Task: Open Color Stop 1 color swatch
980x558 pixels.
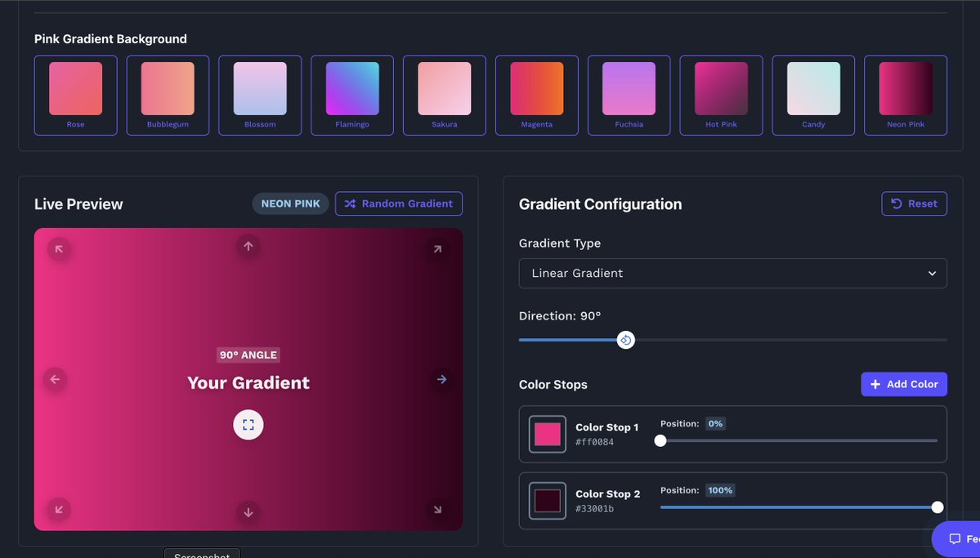Action: (548, 435)
